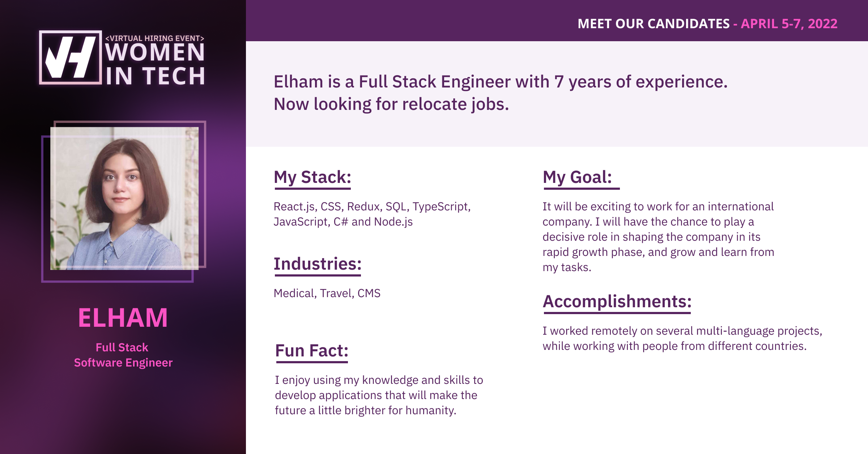Open Elham's profile photo
868x454 pixels.
pyautogui.click(x=124, y=198)
